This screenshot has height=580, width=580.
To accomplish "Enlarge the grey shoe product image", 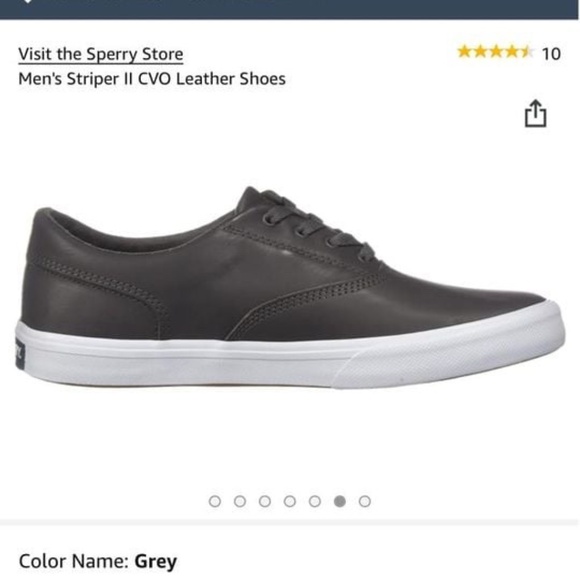I will click(x=290, y=288).
